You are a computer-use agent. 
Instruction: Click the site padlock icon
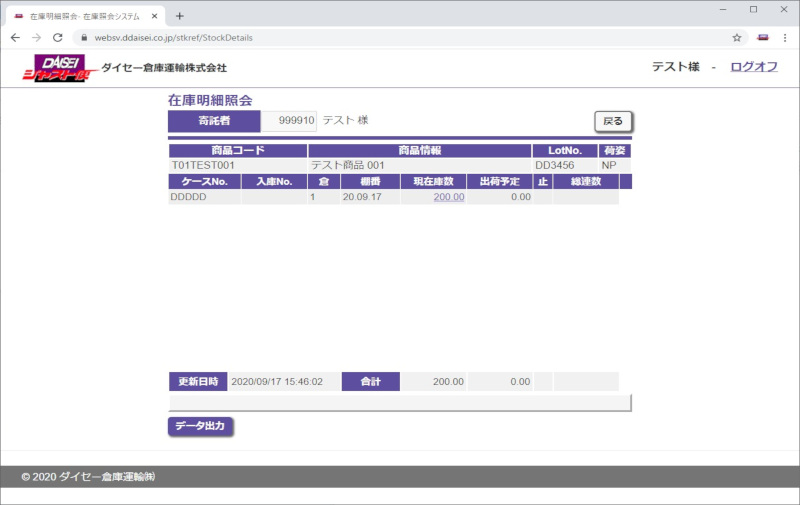(85, 38)
